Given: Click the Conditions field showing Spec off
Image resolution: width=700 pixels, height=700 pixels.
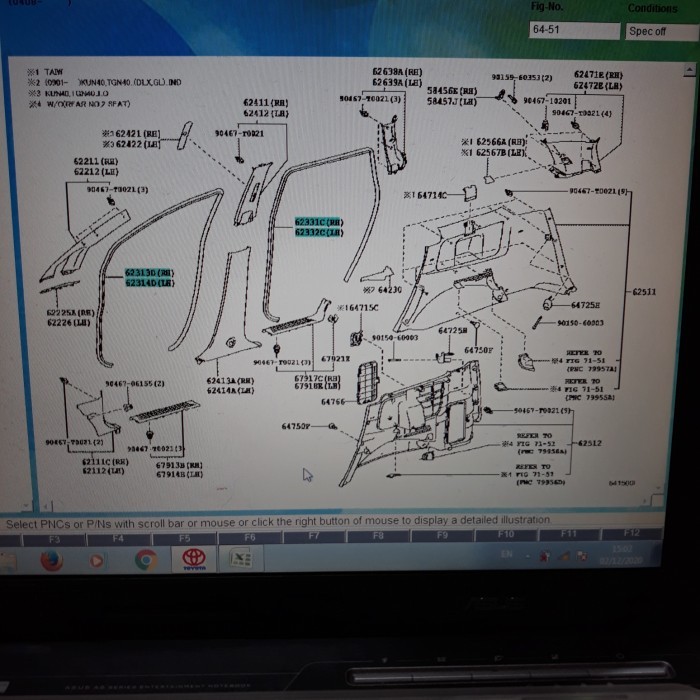Looking at the screenshot, I should (662, 32).
